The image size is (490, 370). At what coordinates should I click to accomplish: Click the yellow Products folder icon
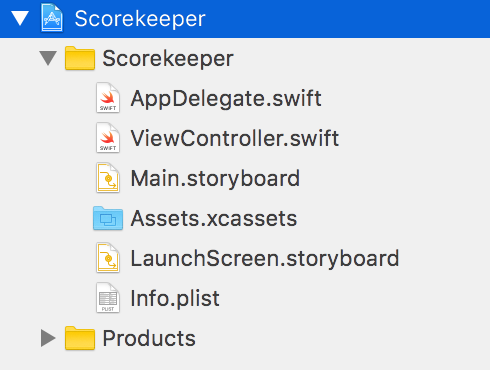pyautogui.click(x=80, y=338)
